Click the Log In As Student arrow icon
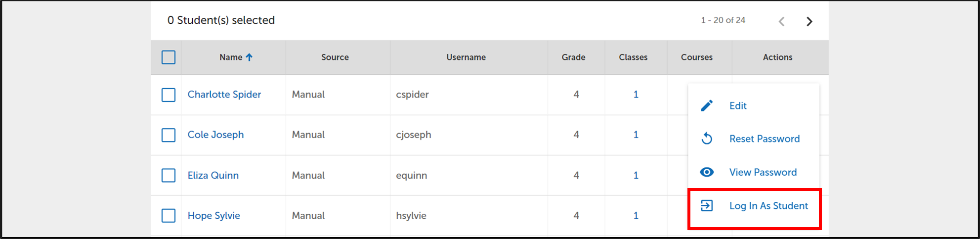980x239 pixels. [707, 206]
